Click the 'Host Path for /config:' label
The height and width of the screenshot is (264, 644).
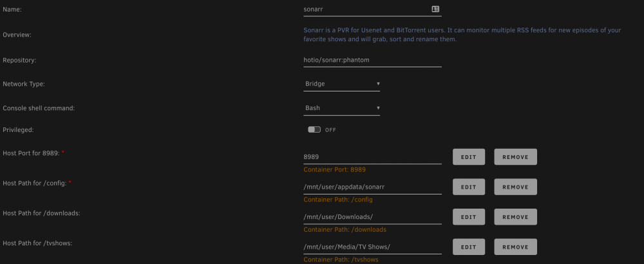tap(35, 183)
